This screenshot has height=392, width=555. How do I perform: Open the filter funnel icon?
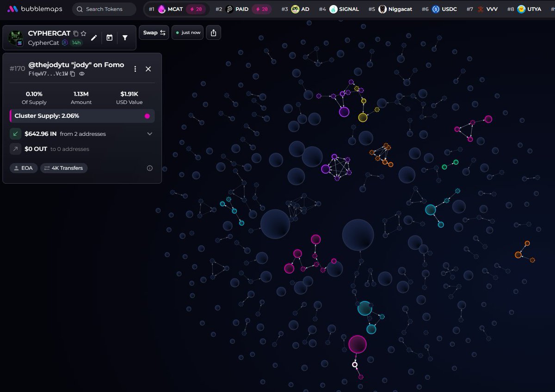(125, 38)
